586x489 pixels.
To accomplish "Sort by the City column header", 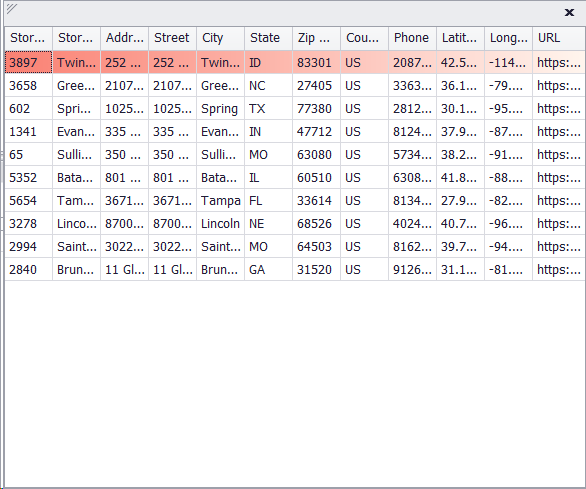I will [220, 38].
